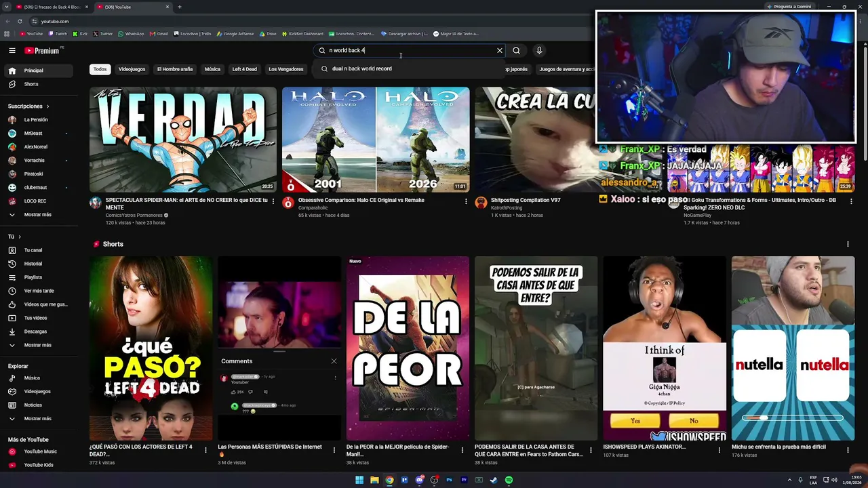This screenshot has width=868, height=488.
Task: Open Chrome tab search dropdown
Action: point(7,7)
